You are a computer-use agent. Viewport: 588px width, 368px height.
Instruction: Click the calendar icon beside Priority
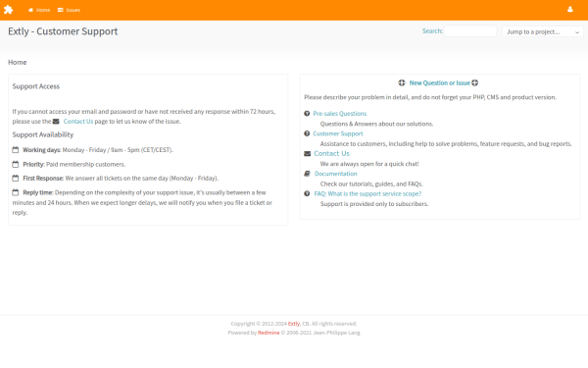tap(16, 164)
